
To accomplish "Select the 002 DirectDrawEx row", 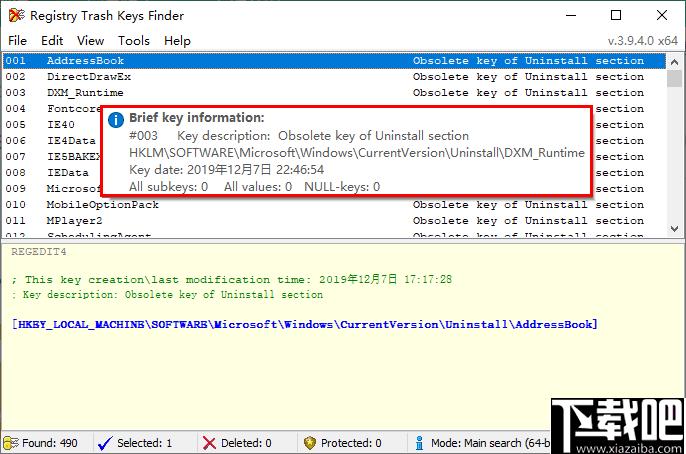I will tap(334, 77).
